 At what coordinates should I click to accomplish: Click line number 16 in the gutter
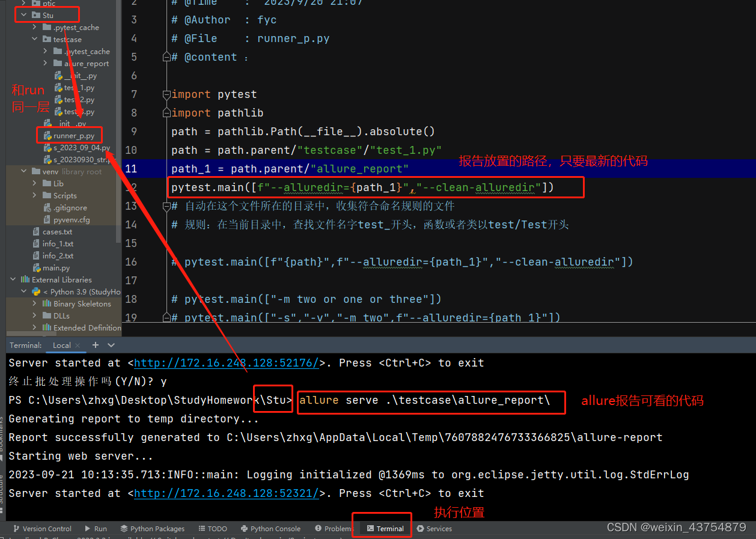pyautogui.click(x=132, y=262)
